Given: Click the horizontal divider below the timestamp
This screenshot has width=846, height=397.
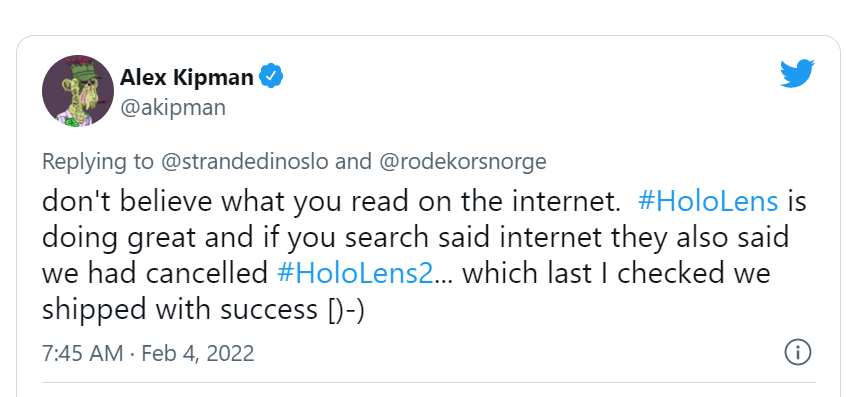Looking at the screenshot, I should point(429,384).
